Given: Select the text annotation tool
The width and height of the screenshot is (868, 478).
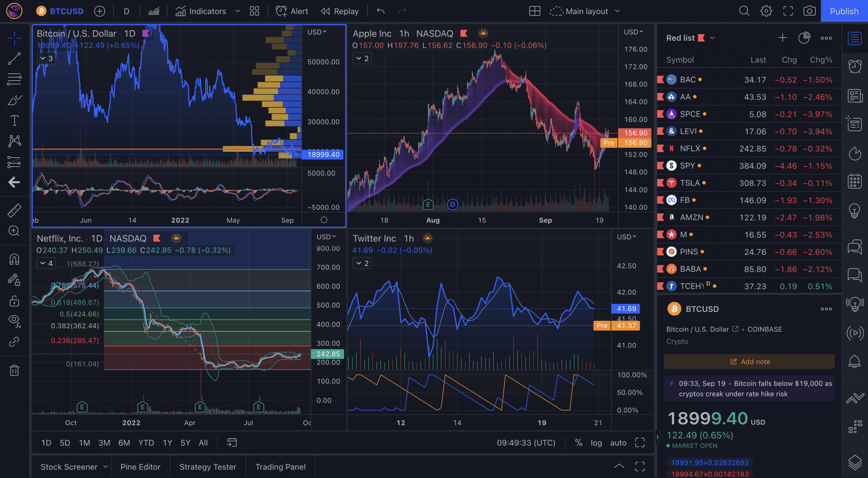Looking at the screenshot, I should pos(14,121).
